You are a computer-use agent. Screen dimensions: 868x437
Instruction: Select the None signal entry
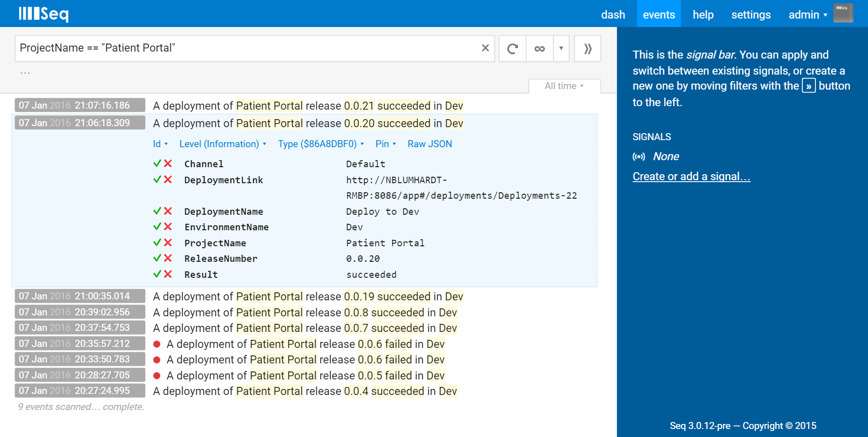pyautogui.click(x=666, y=157)
